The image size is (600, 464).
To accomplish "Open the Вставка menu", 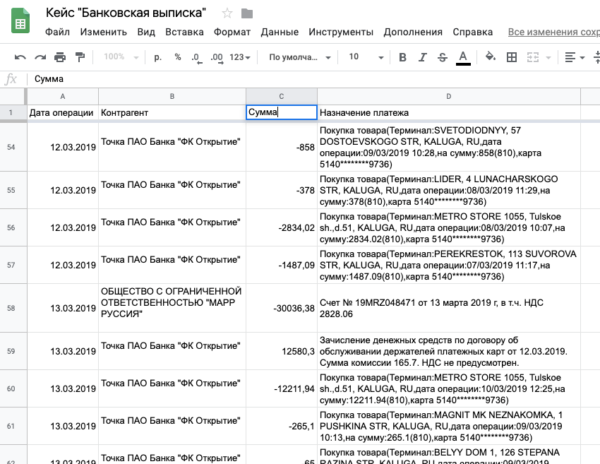I will (184, 32).
